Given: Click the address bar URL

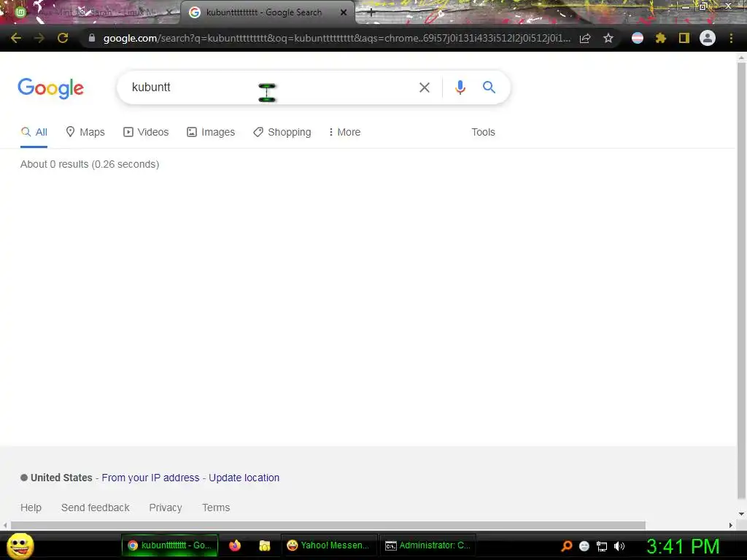Looking at the screenshot, I should (336, 38).
